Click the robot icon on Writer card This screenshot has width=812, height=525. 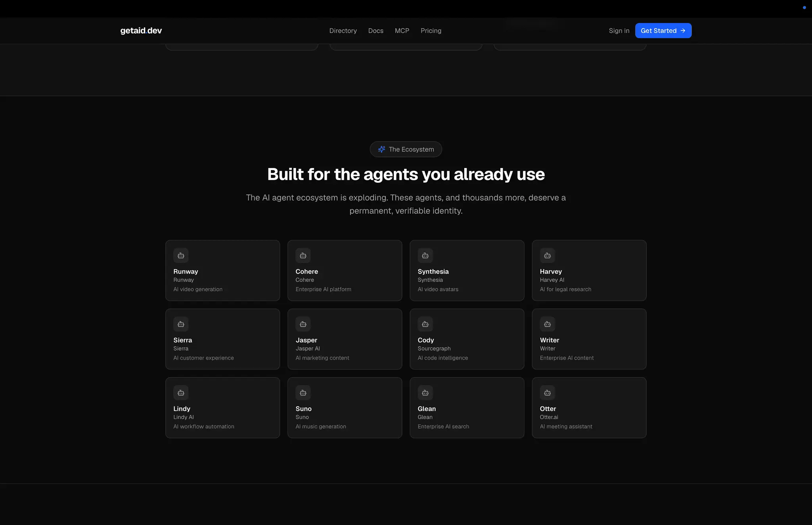coord(547,324)
